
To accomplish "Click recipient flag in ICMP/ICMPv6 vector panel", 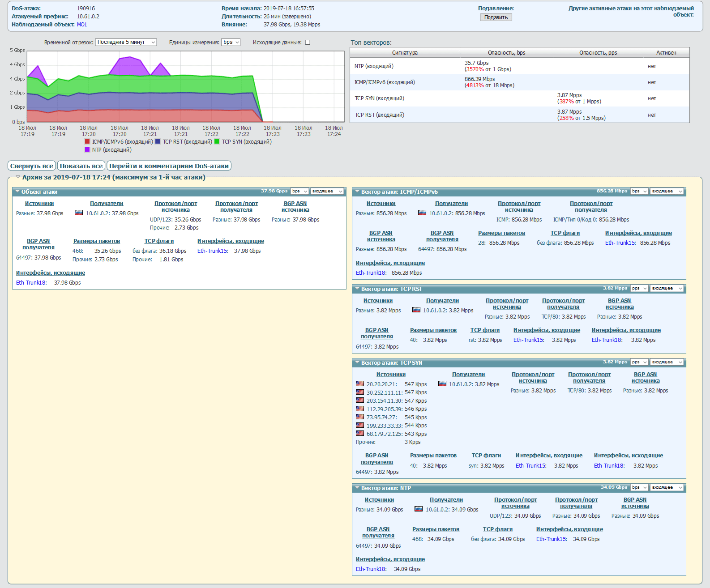I will [422, 213].
